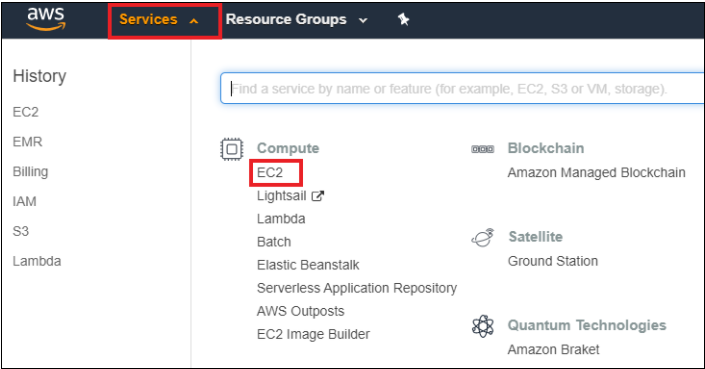
Task: Open Lambda from the History list
Action: pos(37,261)
